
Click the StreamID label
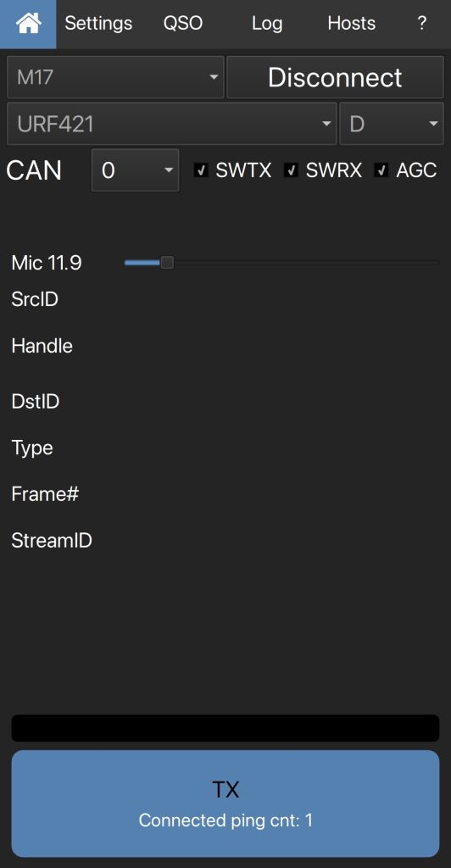52,540
